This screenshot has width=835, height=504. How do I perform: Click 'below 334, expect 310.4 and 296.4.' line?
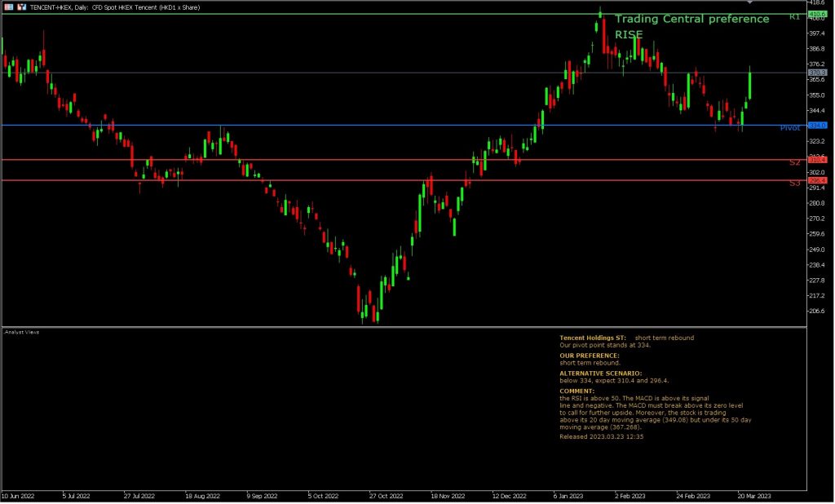click(x=614, y=381)
